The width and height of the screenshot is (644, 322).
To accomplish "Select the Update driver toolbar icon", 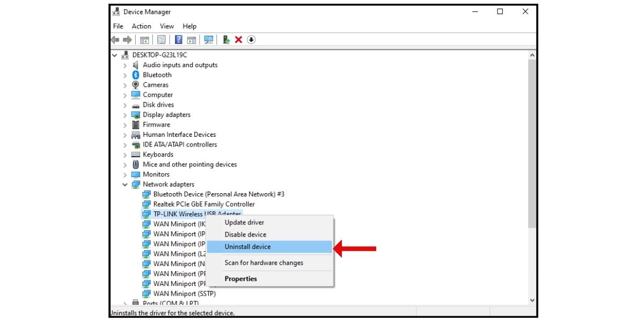I will pyautogui.click(x=226, y=39).
